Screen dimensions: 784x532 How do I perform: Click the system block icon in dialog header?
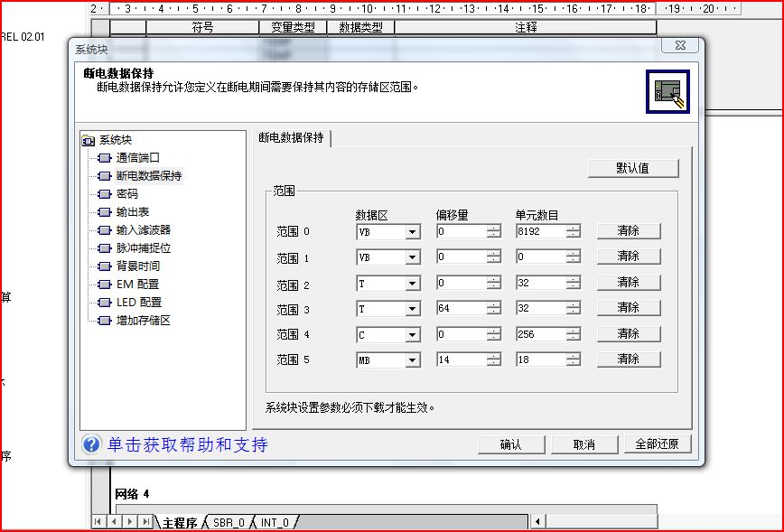[x=667, y=91]
